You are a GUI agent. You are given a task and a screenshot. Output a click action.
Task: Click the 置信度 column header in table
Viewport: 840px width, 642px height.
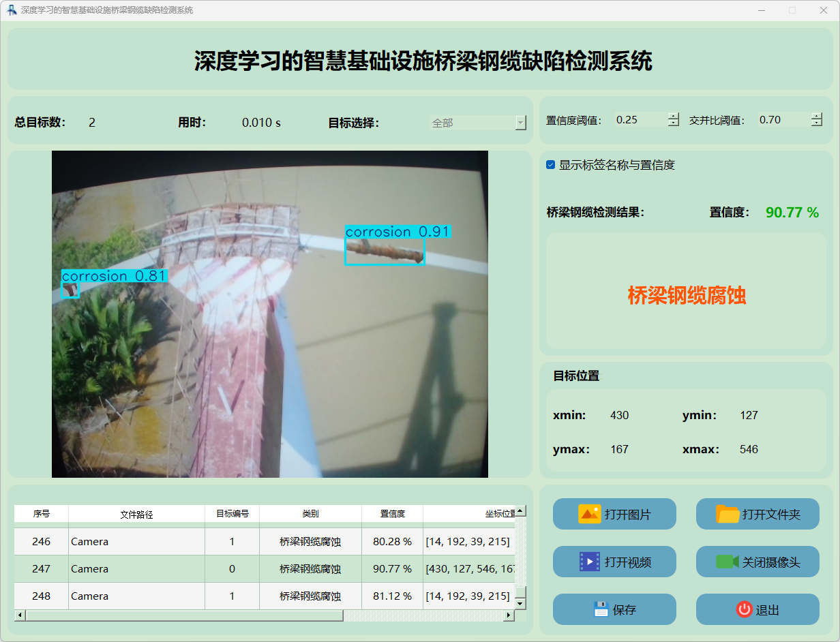(392, 514)
